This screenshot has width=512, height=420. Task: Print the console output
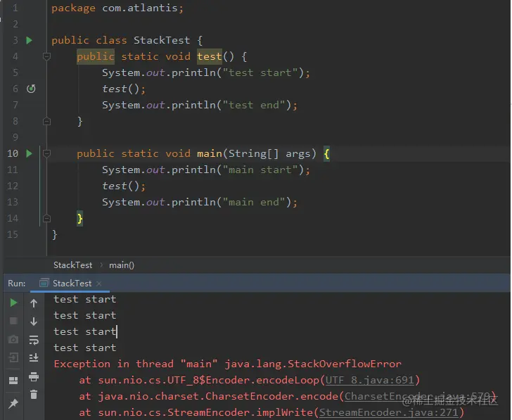pyautogui.click(x=34, y=376)
